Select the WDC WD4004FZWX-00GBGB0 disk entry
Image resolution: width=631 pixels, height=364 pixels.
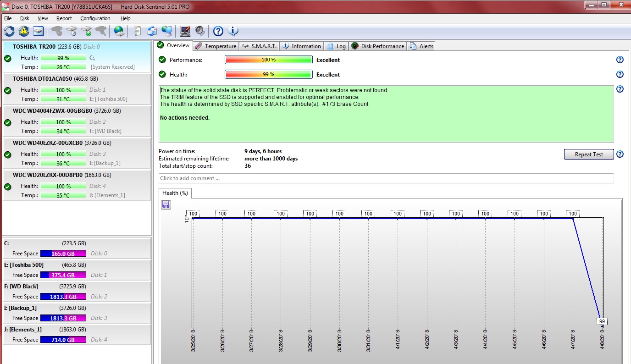[x=77, y=121]
